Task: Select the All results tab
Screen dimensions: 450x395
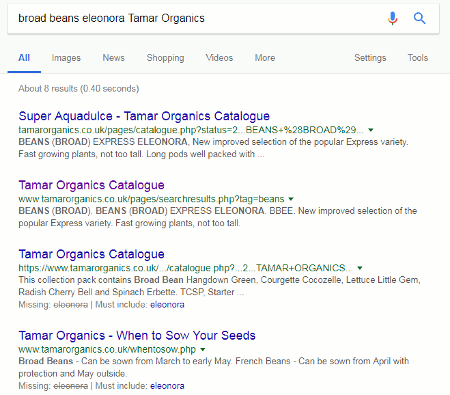Action: pyautogui.click(x=24, y=58)
